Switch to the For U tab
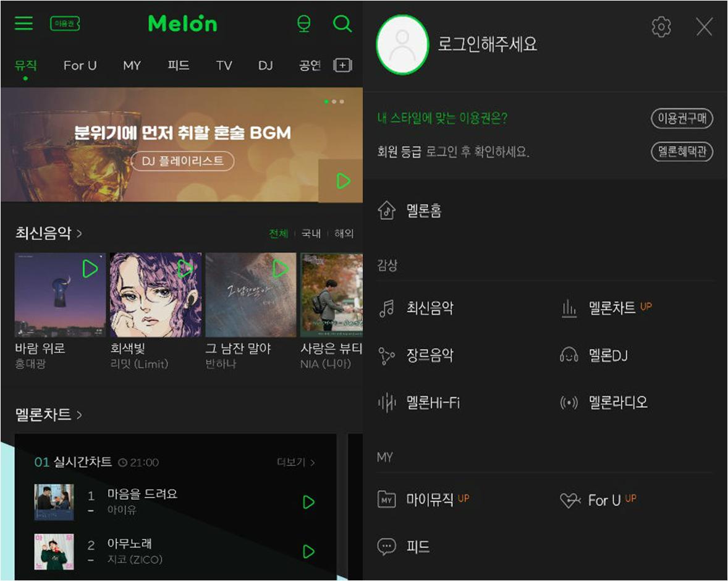The width and height of the screenshot is (728, 581). (80, 66)
